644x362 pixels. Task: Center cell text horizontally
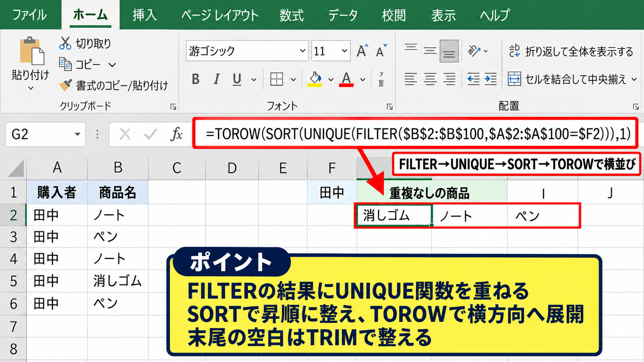point(430,79)
